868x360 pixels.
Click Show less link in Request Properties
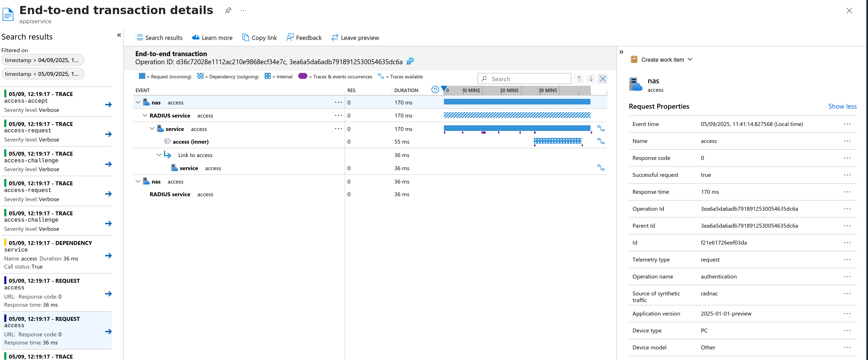(842, 107)
